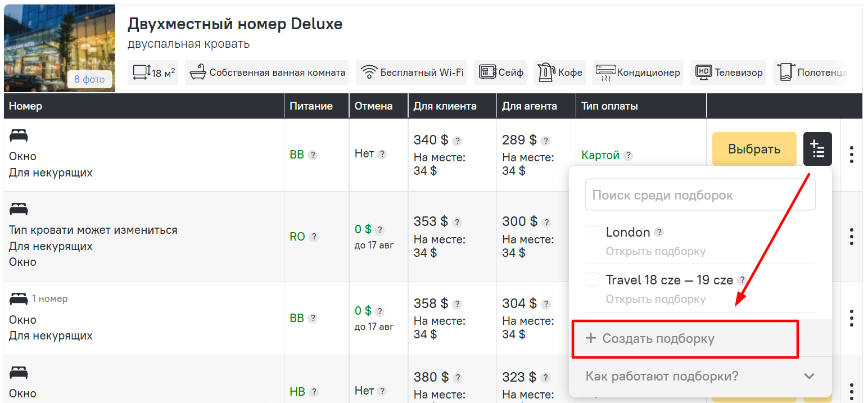
Task: Focus the Поиск среди подборок search field
Action: pos(700,196)
